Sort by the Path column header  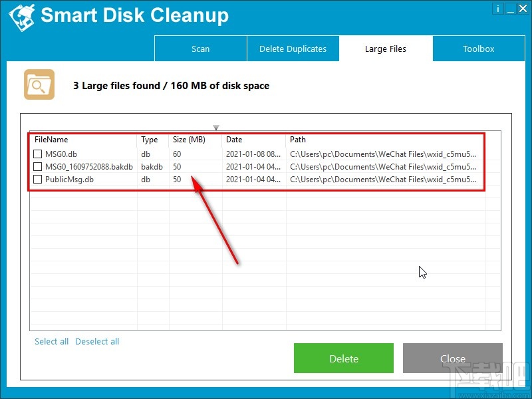386,140
